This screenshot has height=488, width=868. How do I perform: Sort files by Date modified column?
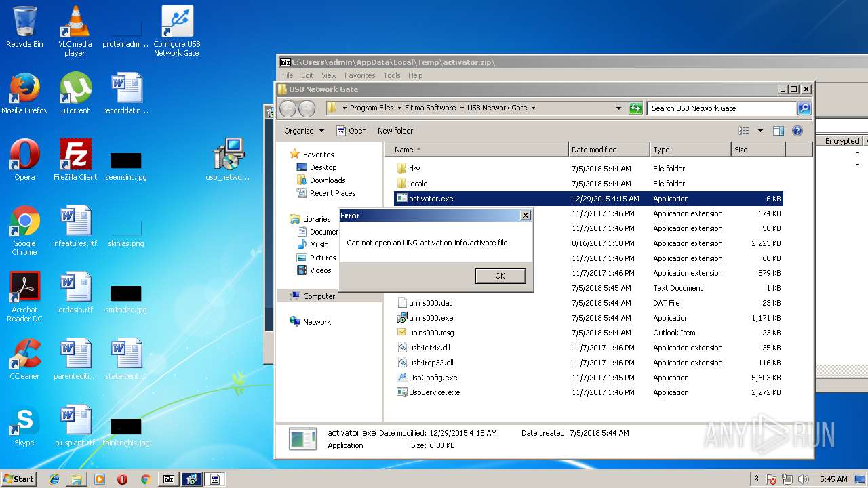[x=608, y=150]
